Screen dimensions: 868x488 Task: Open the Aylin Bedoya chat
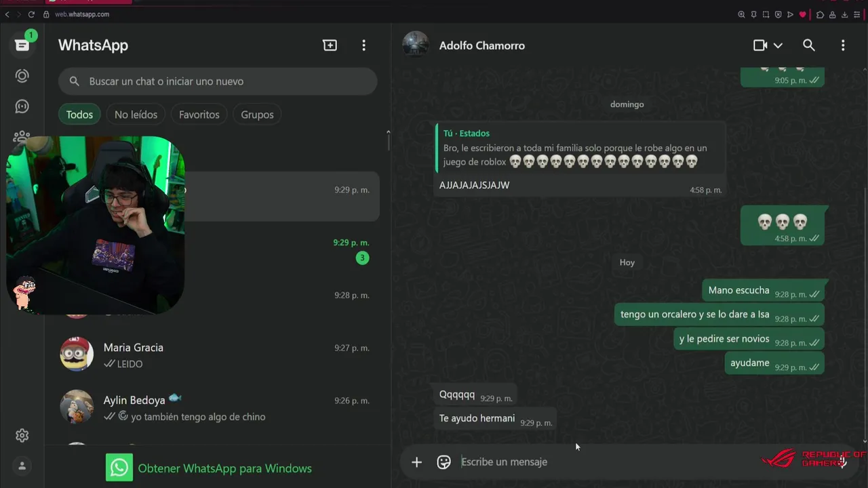point(218,408)
